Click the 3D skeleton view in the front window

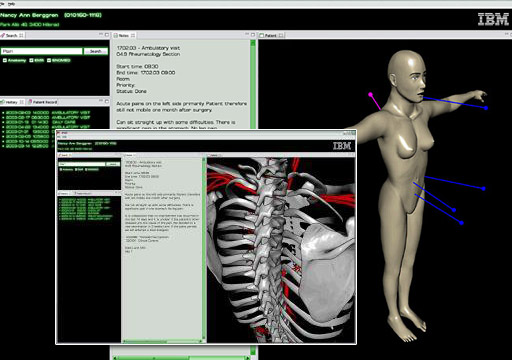click(281, 250)
